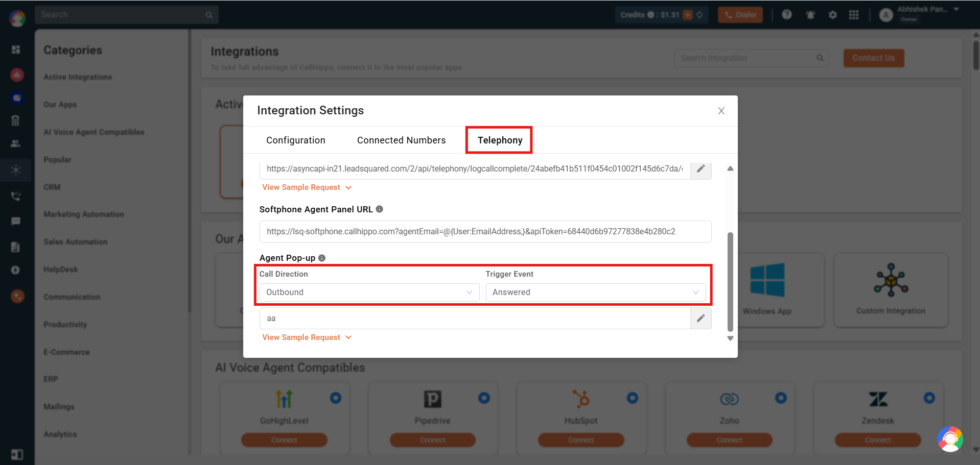Open the call logs phone icon in the sidebar
The height and width of the screenshot is (465, 980).
point(16,196)
